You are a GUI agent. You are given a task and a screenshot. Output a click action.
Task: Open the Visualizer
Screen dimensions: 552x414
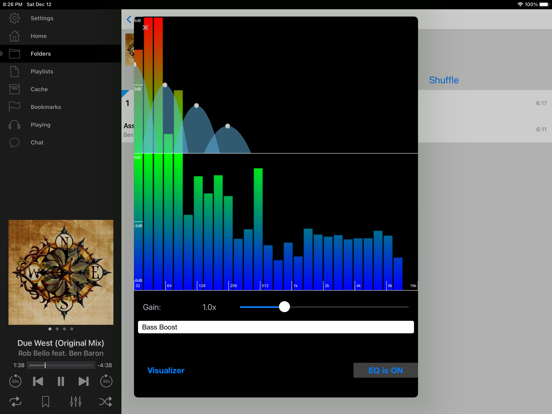[166, 370]
